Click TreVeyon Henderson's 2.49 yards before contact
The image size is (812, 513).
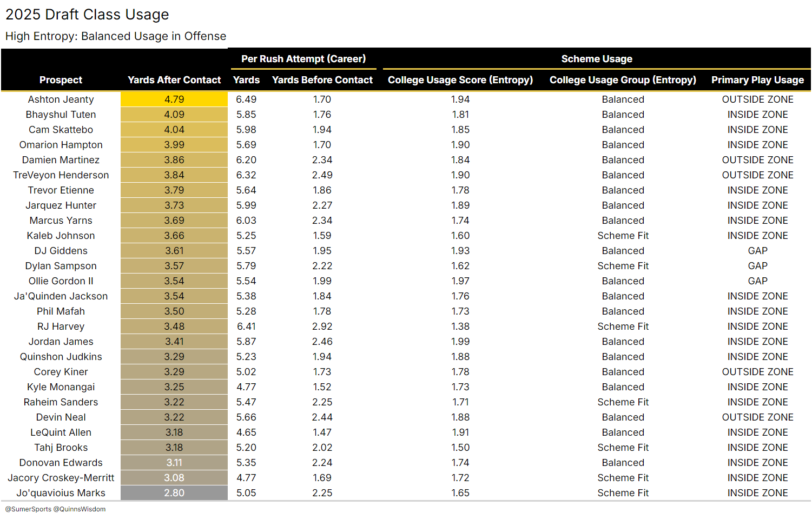(322, 175)
